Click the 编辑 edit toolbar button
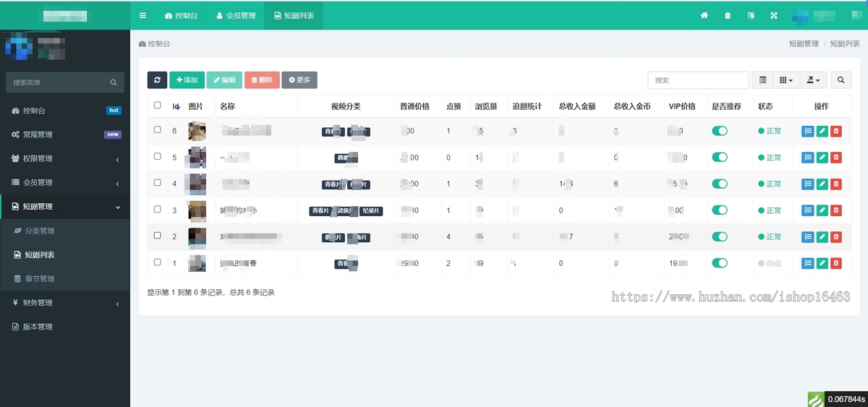 [224, 80]
